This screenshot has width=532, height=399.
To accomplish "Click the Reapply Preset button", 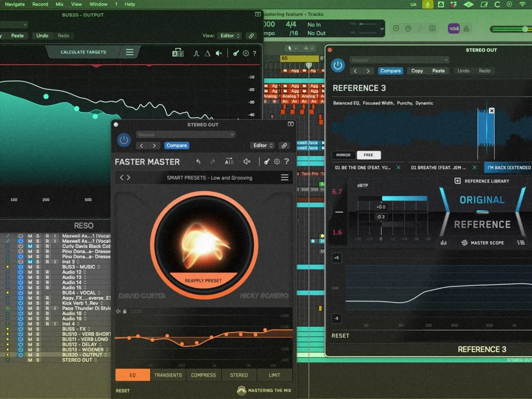I will click(203, 280).
